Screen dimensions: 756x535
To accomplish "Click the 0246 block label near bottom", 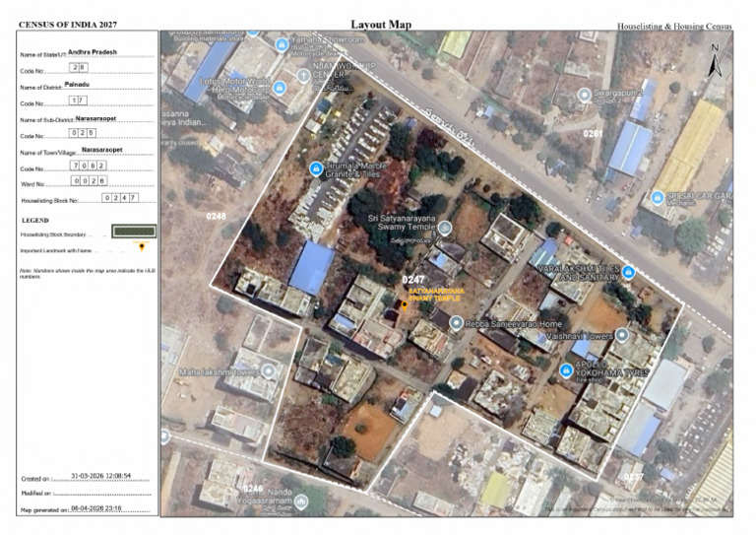I will pos(253,489).
